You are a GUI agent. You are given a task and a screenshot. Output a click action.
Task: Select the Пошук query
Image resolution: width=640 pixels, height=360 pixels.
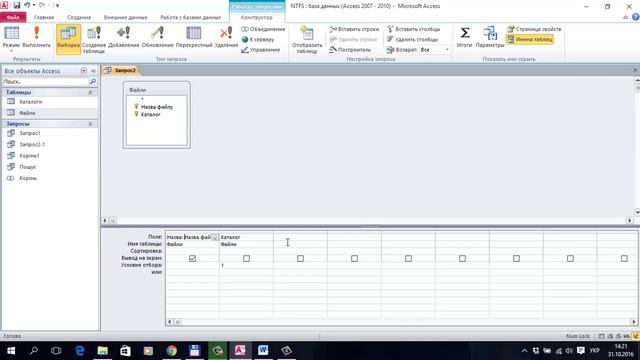[x=50, y=167]
